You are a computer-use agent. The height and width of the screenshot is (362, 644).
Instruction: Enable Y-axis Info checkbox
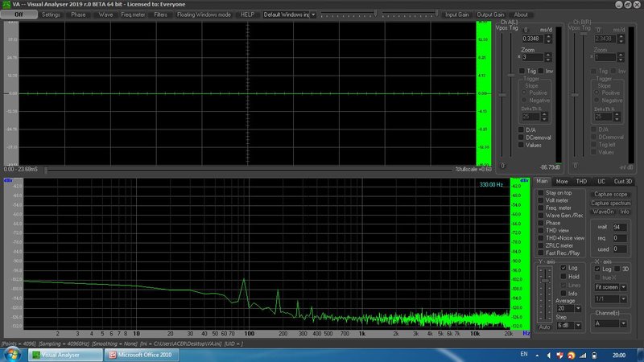563,294
